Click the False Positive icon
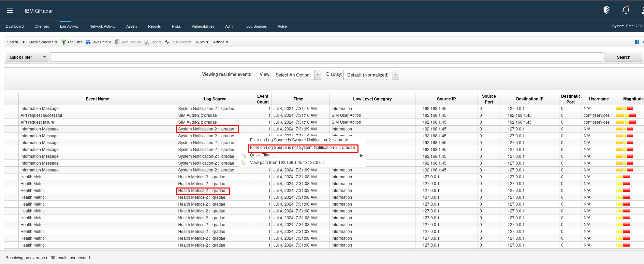This screenshot has width=644, height=264. [x=167, y=42]
